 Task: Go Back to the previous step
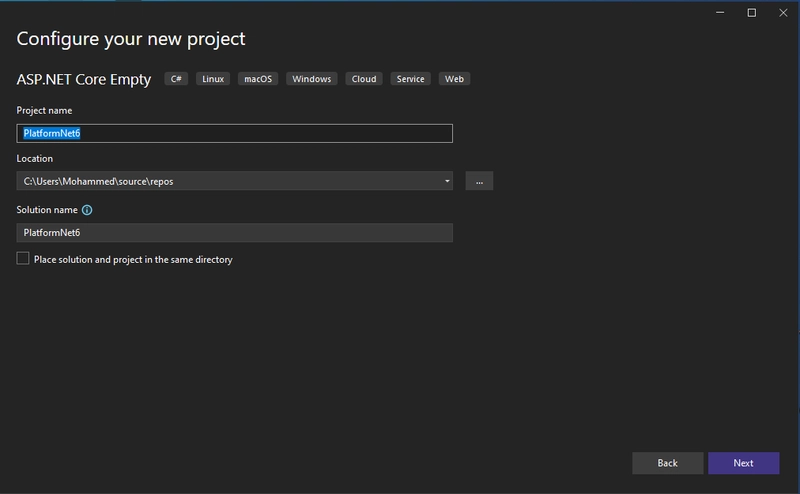click(667, 463)
